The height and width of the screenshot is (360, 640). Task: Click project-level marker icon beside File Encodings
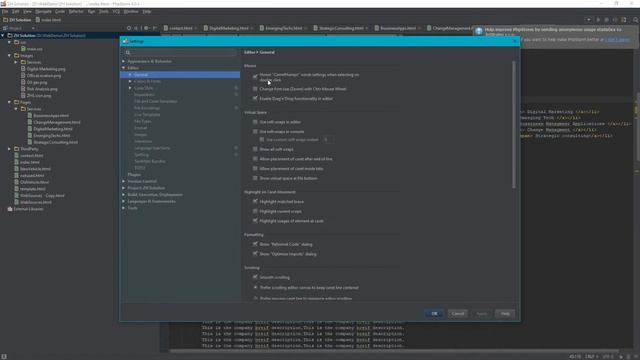click(236, 108)
